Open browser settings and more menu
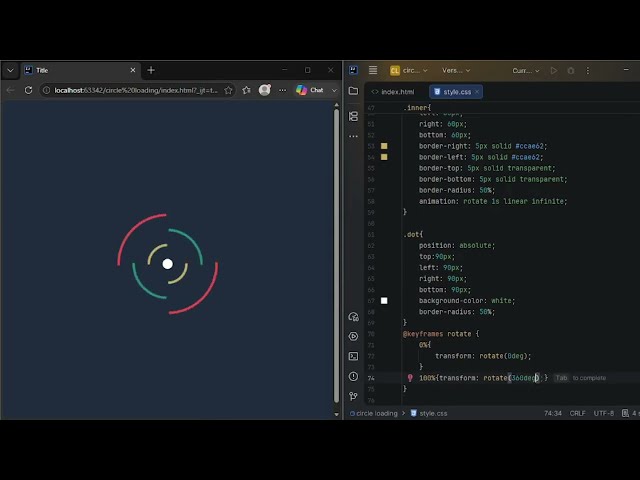640x480 pixels. tap(282, 90)
